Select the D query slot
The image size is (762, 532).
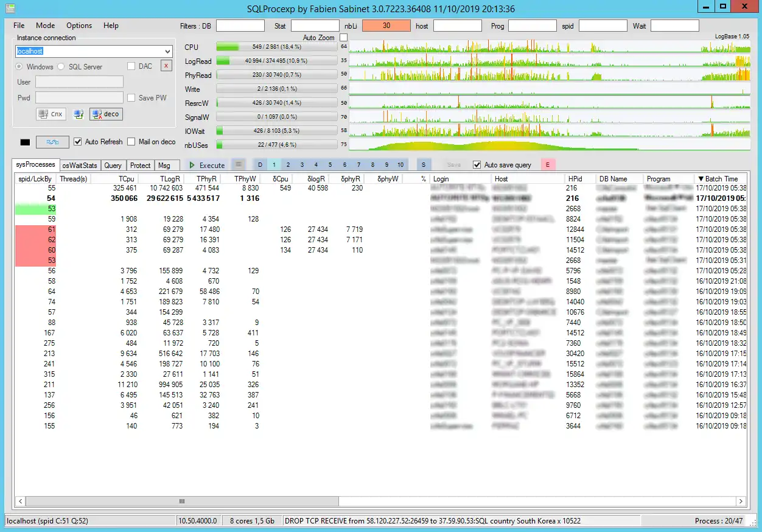pyautogui.click(x=260, y=165)
